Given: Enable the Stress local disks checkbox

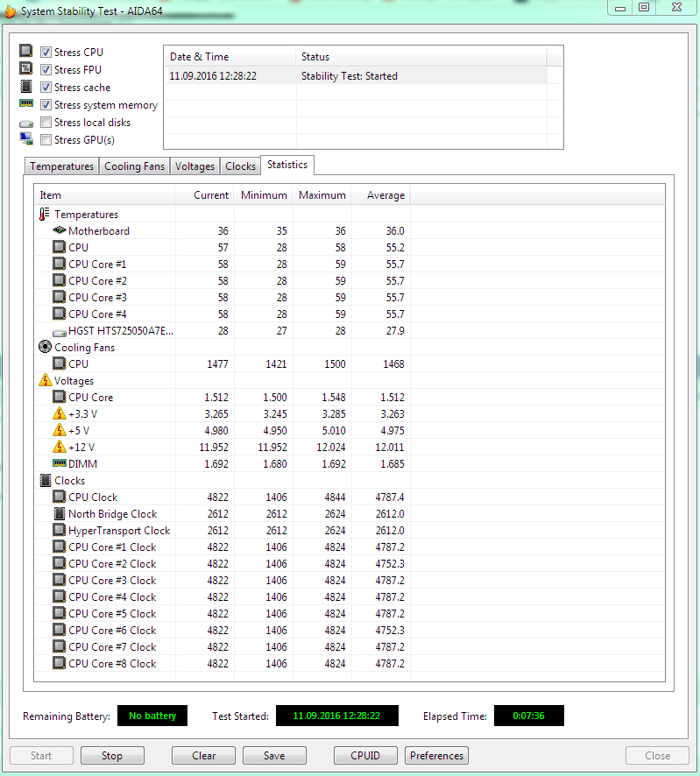Looking at the screenshot, I should 46,123.
